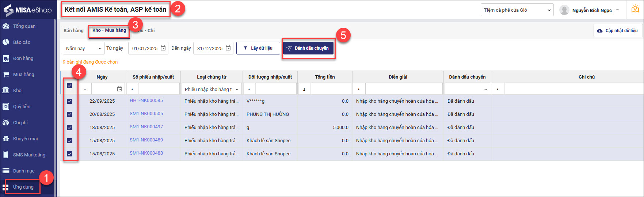Expand the Năm nay period dropdown

[84, 48]
